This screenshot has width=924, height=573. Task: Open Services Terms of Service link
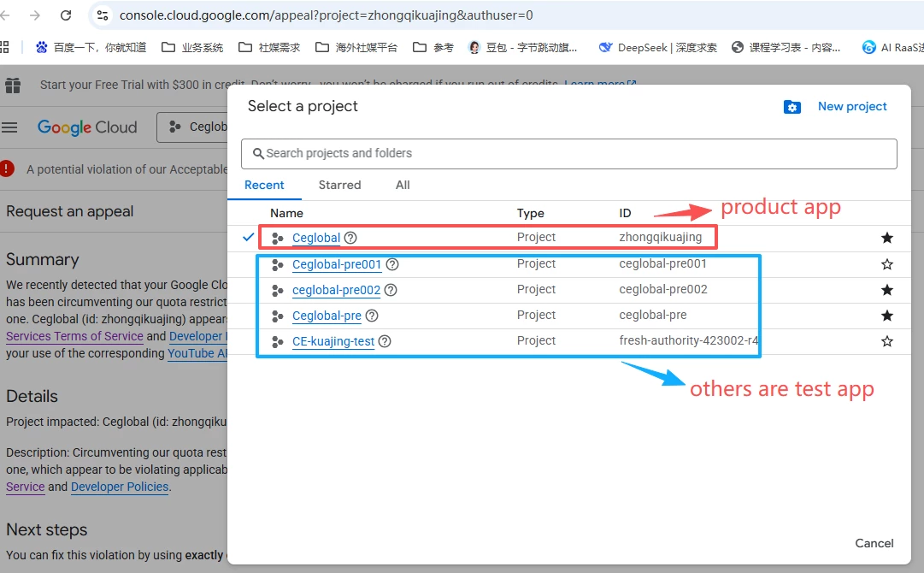point(75,336)
